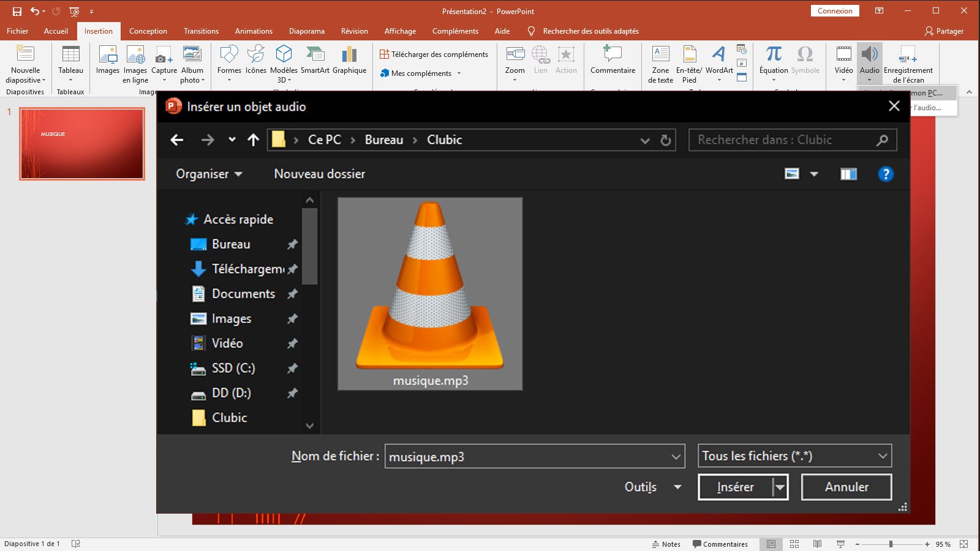Select Documents in the navigation pane
This screenshot has height=551, width=980.
(243, 294)
